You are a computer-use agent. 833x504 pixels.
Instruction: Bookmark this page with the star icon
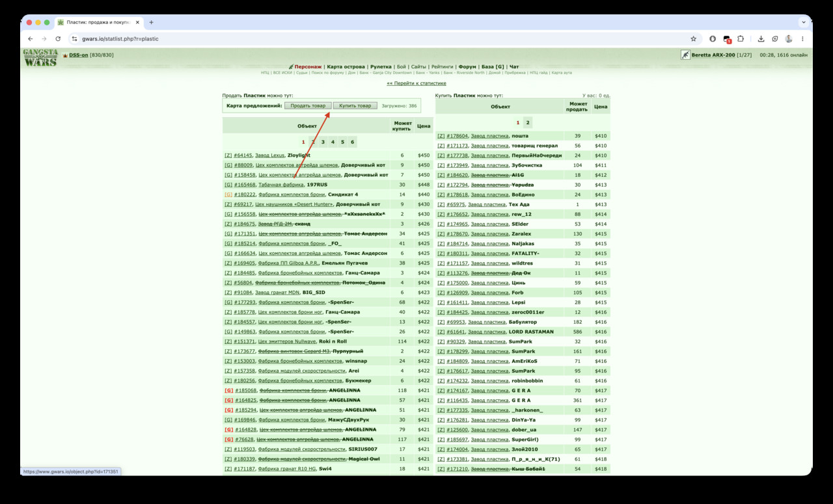click(x=694, y=39)
